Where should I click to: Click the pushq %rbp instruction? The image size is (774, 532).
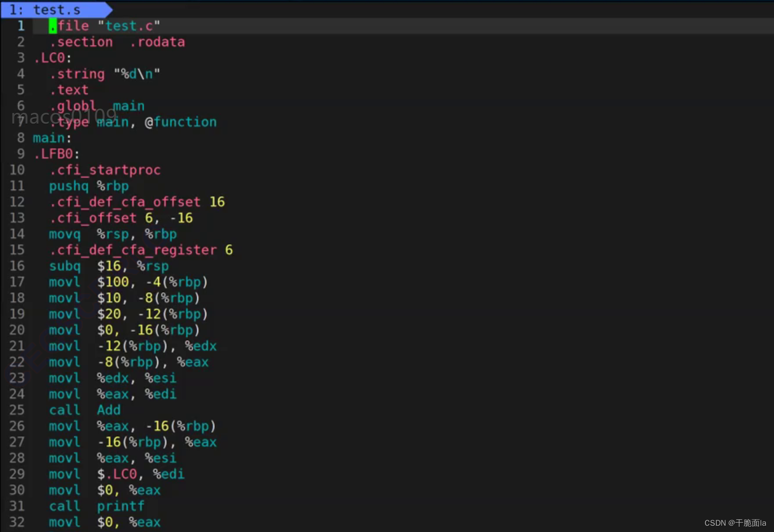[x=89, y=186]
